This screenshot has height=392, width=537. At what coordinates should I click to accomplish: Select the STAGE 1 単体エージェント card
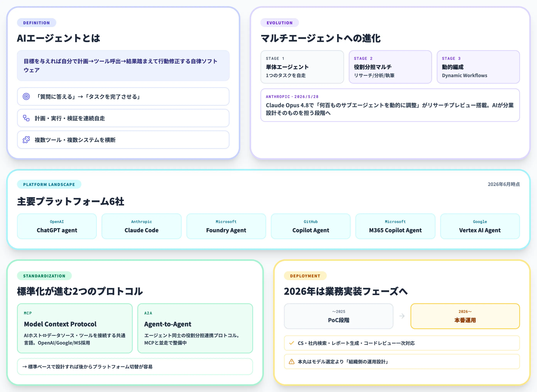tap(302, 67)
